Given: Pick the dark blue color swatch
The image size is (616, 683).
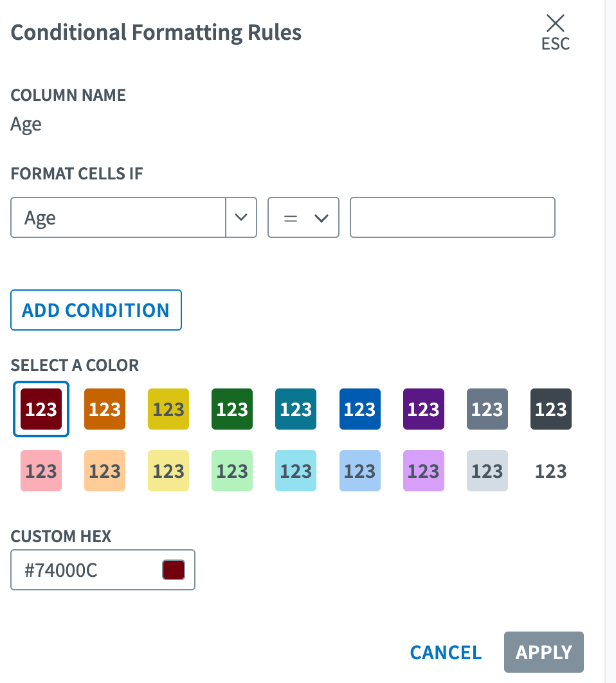Looking at the screenshot, I should [359, 409].
